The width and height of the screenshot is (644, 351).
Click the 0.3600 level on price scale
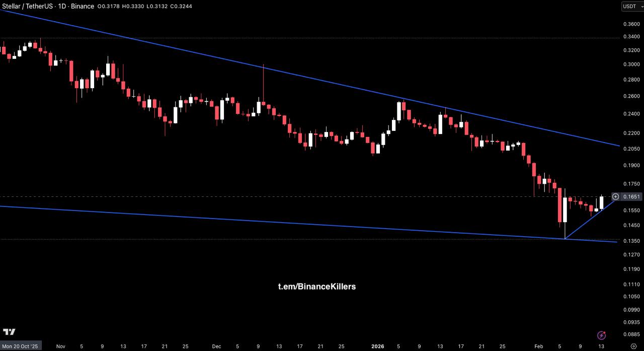tap(631, 24)
